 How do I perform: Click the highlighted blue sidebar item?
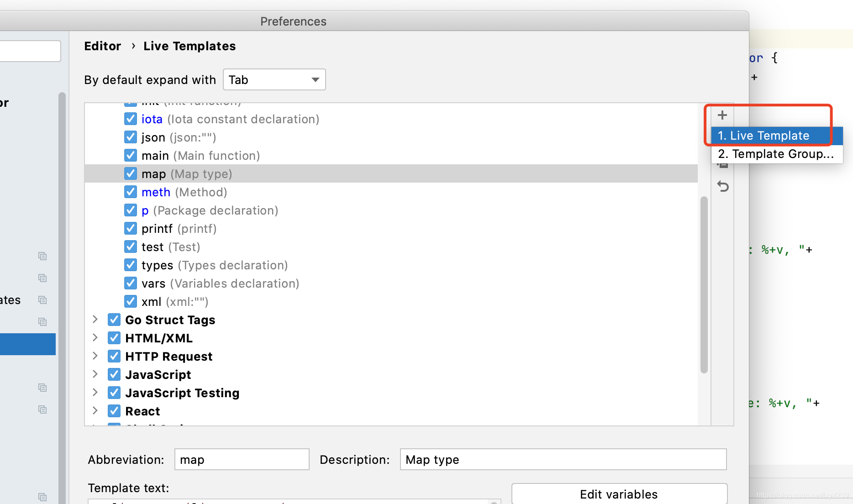click(x=28, y=344)
